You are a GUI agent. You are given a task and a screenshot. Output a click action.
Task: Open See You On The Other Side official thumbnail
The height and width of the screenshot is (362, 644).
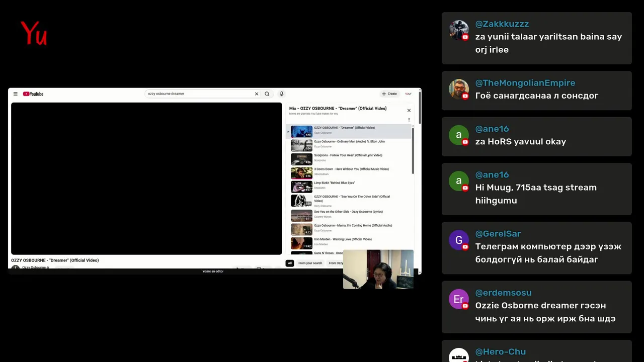click(x=301, y=201)
